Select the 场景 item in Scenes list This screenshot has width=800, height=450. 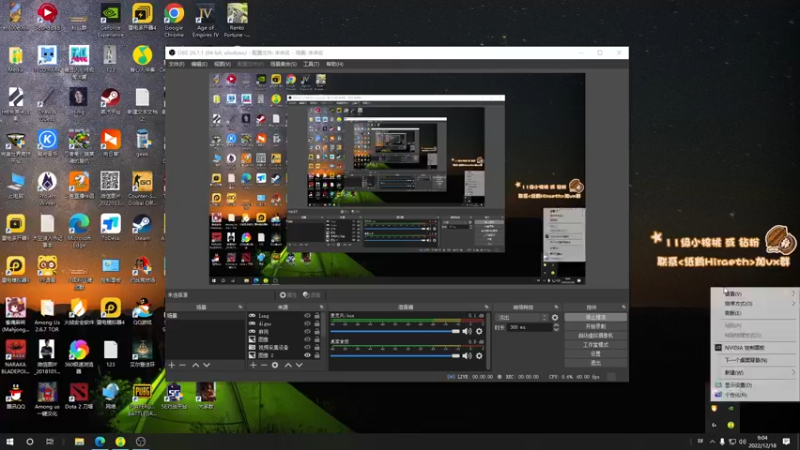tap(206, 316)
